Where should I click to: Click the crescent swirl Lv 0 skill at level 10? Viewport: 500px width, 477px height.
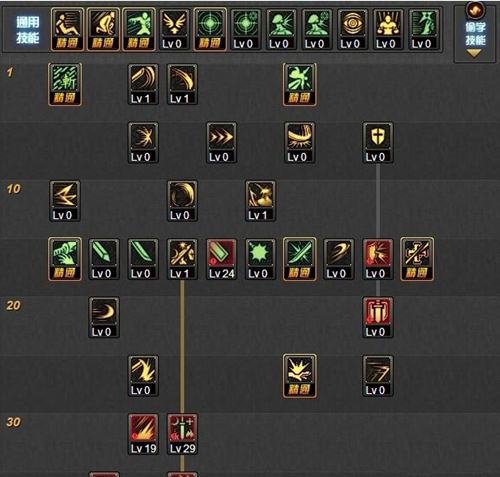point(182,201)
